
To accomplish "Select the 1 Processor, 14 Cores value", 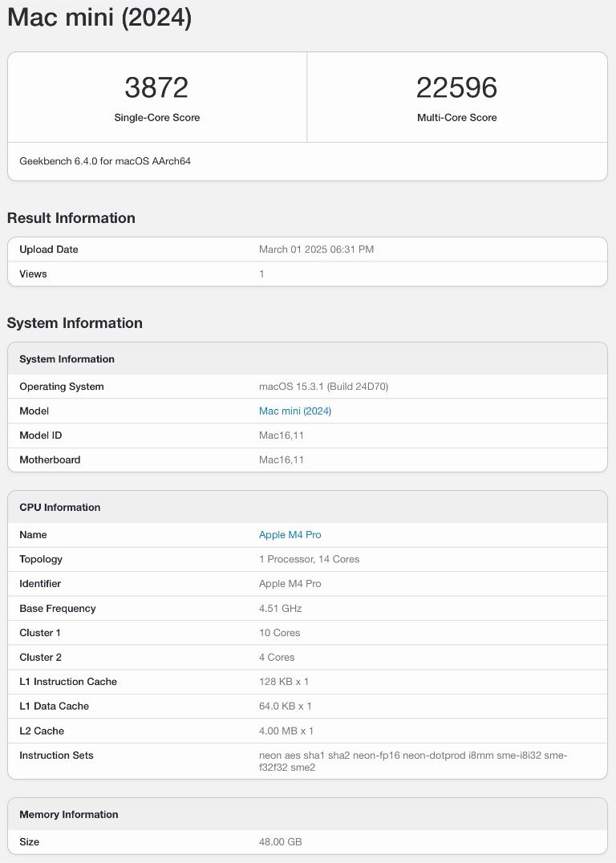I will [310, 559].
